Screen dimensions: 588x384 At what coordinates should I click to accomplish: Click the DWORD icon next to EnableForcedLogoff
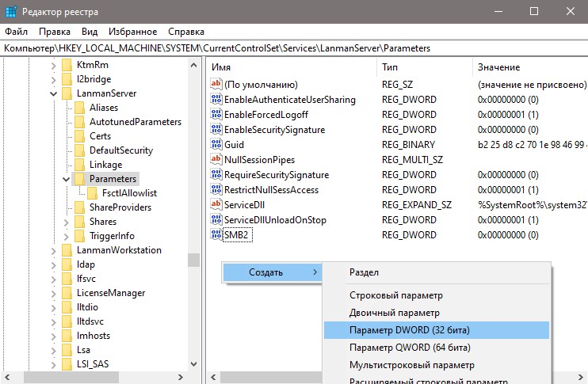pyautogui.click(x=216, y=114)
